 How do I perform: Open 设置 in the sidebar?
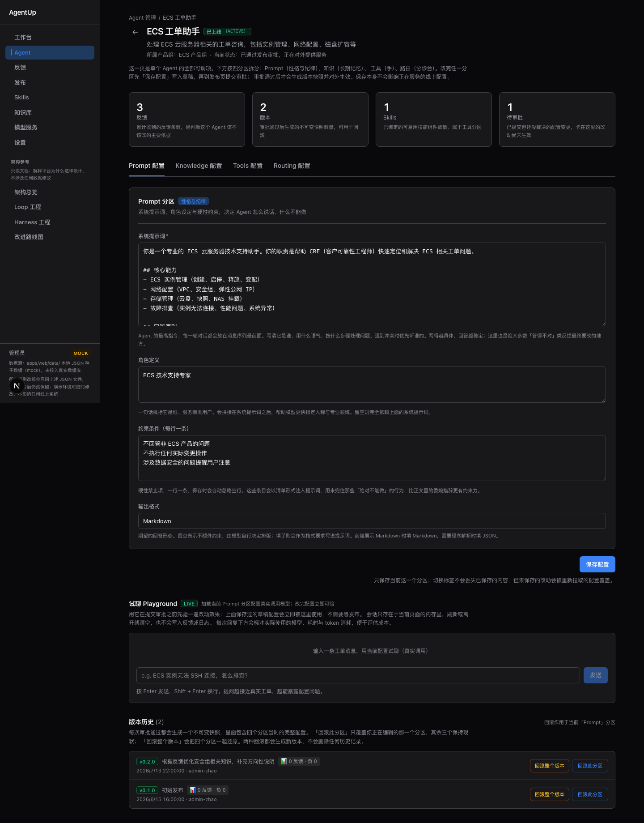[x=50, y=142]
